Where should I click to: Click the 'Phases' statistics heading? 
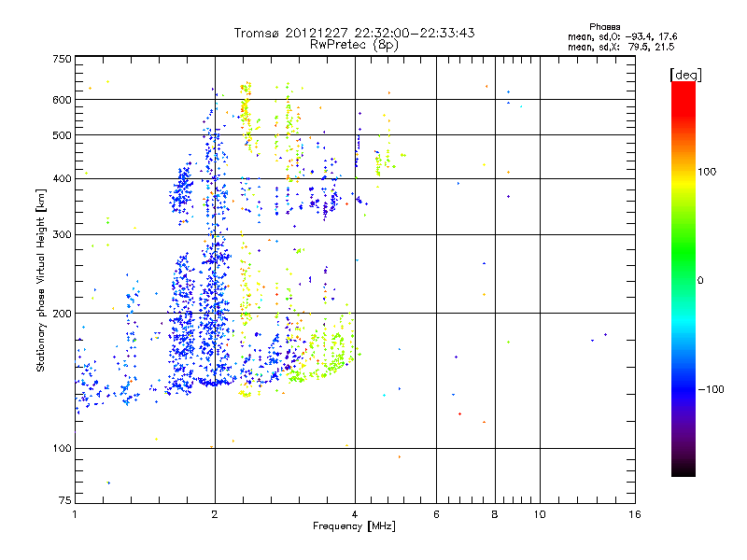(604, 27)
